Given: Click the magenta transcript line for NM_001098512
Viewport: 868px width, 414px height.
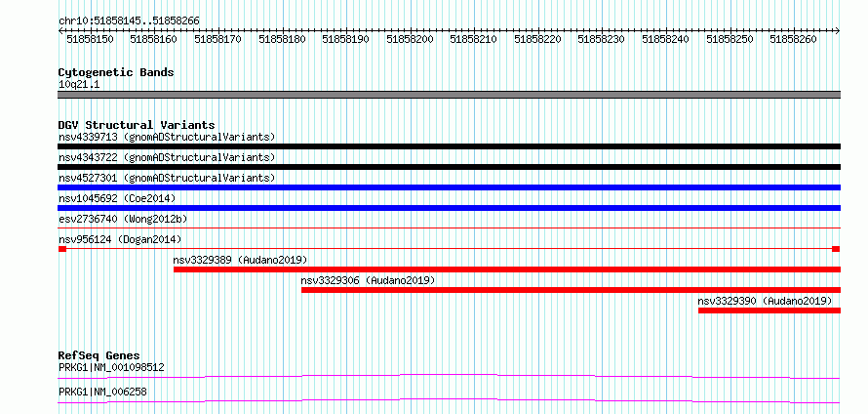Looking at the screenshot, I should pyautogui.click(x=449, y=376).
